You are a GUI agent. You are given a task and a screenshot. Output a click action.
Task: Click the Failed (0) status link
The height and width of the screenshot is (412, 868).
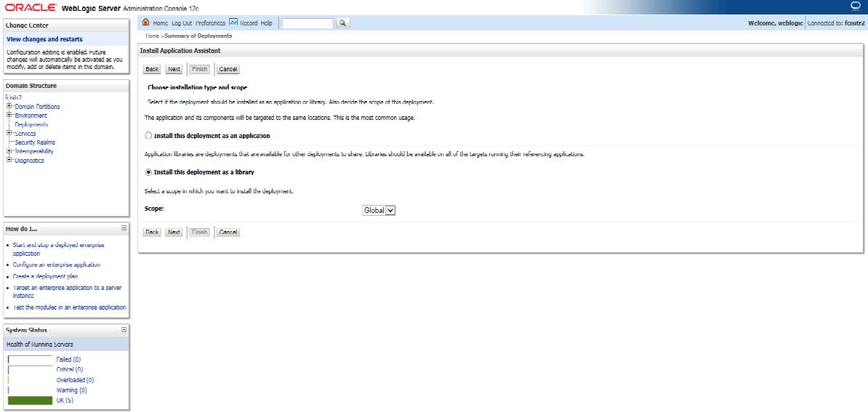[x=68, y=360]
